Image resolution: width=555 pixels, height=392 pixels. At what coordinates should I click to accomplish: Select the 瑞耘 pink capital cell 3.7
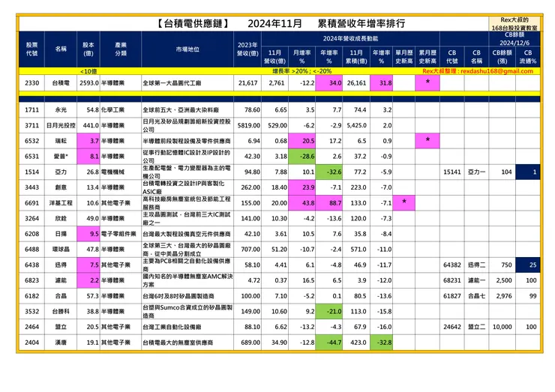pos(88,141)
